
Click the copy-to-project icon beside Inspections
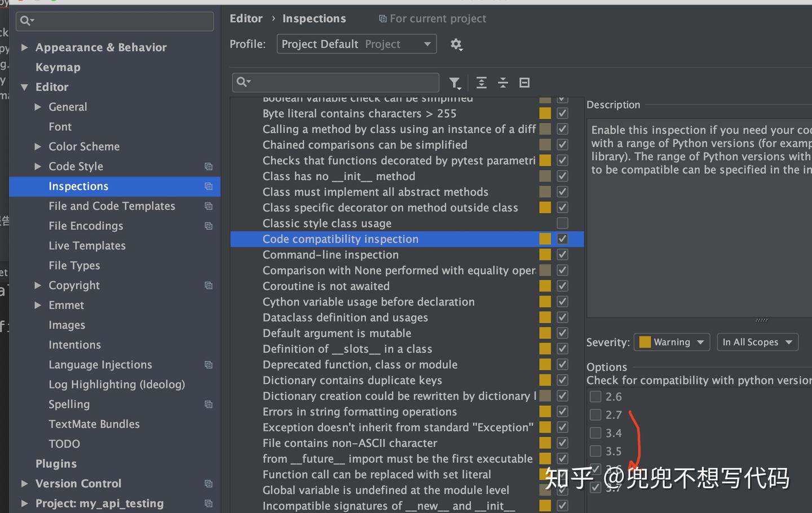pos(208,186)
